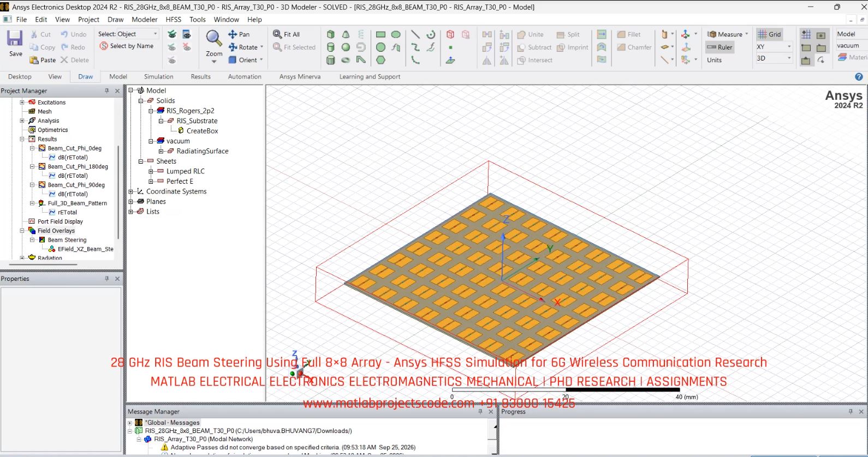Open the Modeler menu
This screenshot has width=868, height=457.
click(x=145, y=20)
